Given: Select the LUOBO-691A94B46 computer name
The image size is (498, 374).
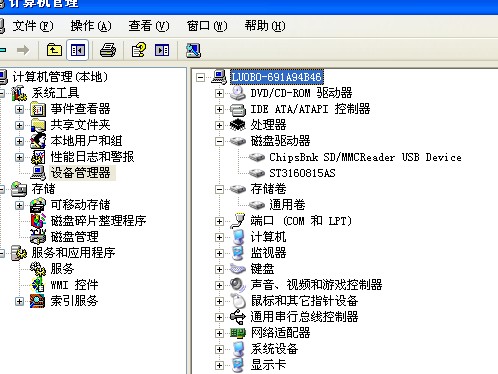Looking at the screenshot, I should coord(277,77).
